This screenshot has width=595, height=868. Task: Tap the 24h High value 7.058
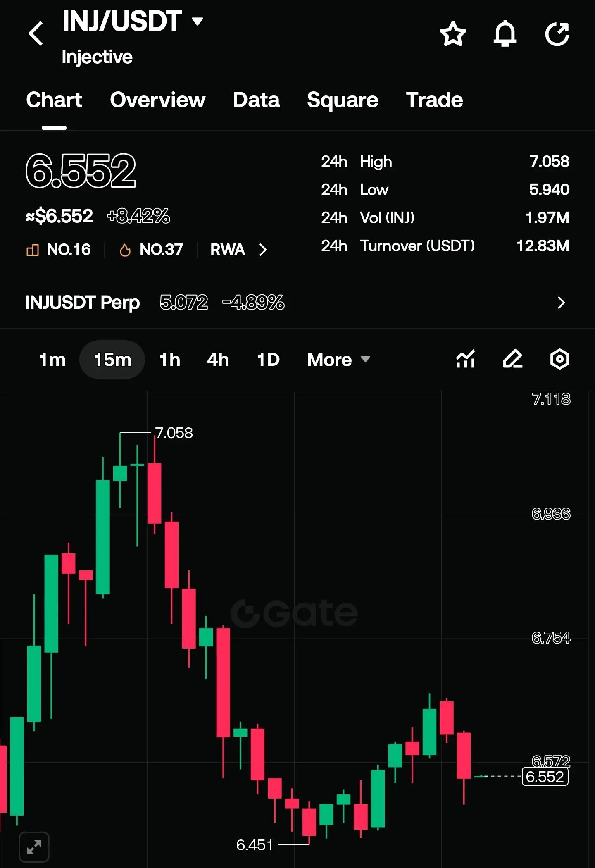coord(549,162)
